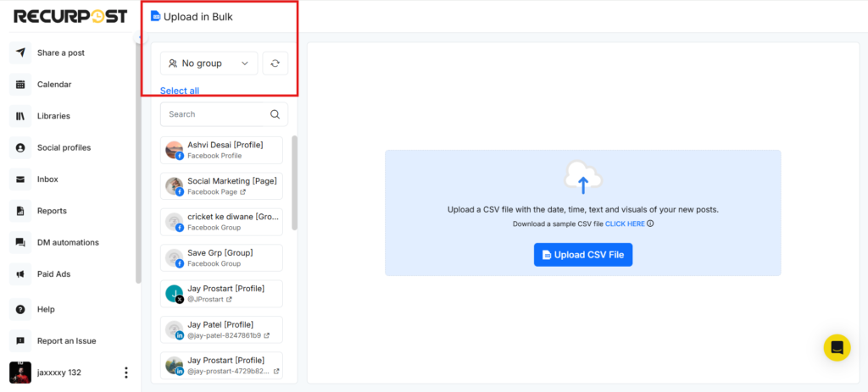Click the Upload CSV File button
This screenshot has width=868, height=392.
[583, 255]
